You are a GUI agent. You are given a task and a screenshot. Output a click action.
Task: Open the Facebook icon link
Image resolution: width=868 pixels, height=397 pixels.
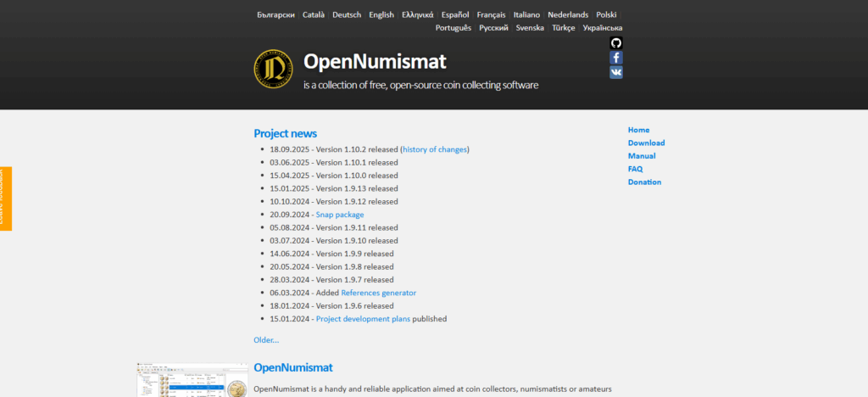click(616, 58)
